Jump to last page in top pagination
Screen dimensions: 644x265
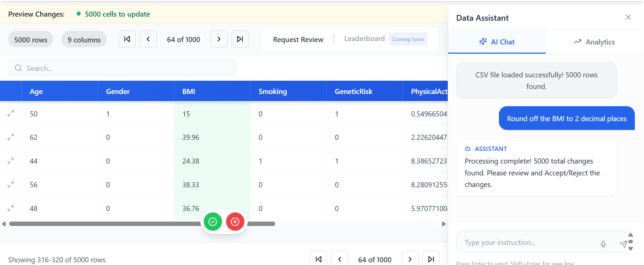tap(240, 39)
